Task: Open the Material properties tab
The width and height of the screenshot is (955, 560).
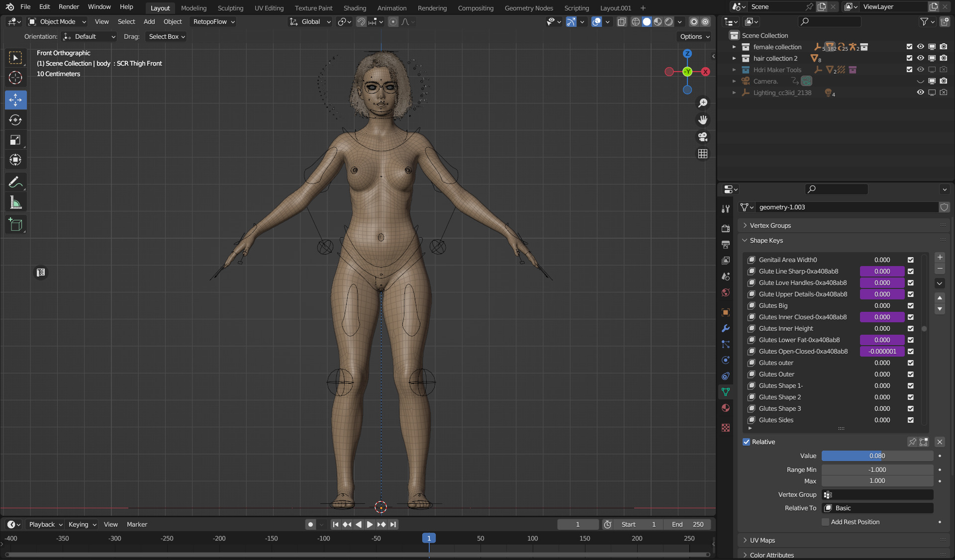Action: click(x=726, y=408)
